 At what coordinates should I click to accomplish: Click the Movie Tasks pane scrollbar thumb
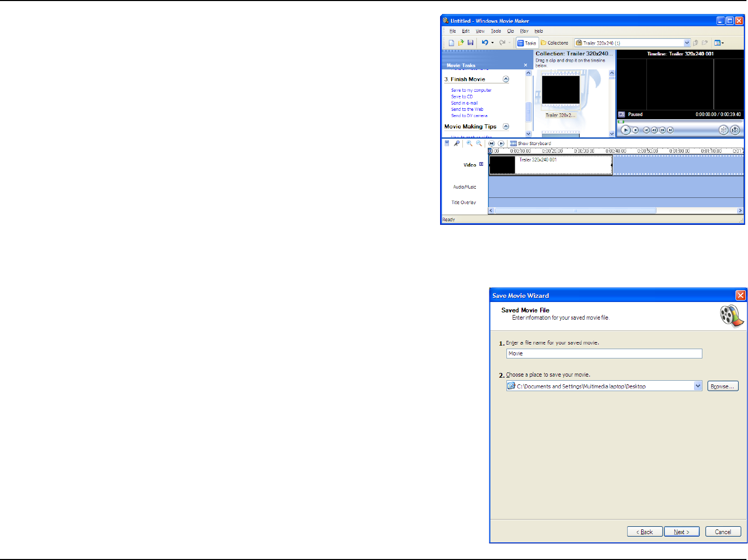(529, 111)
